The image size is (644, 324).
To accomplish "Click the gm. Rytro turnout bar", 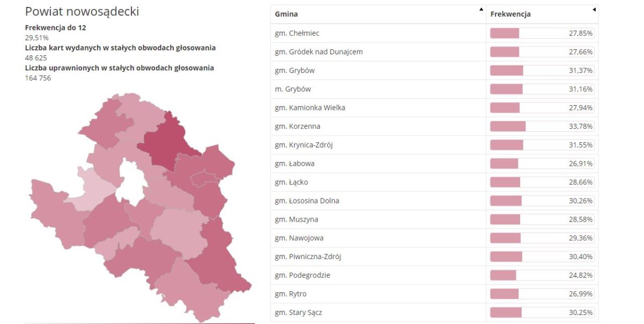I will [x=504, y=294].
